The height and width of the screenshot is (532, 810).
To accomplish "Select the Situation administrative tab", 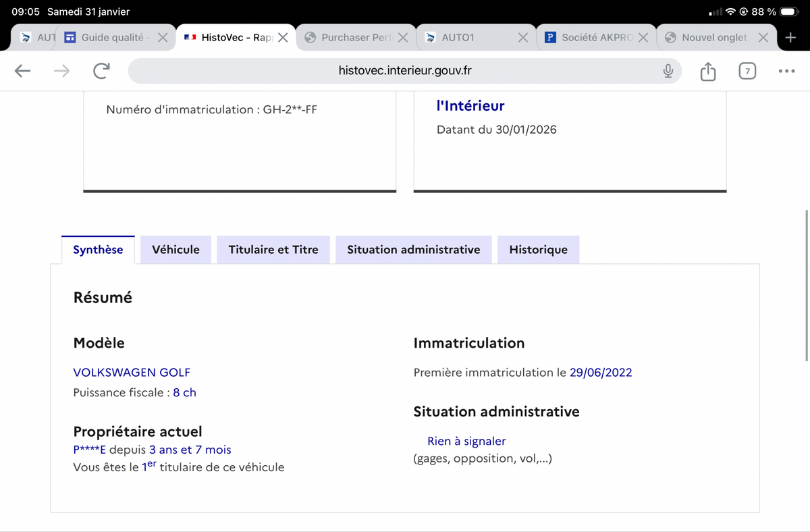I will [x=413, y=250].
